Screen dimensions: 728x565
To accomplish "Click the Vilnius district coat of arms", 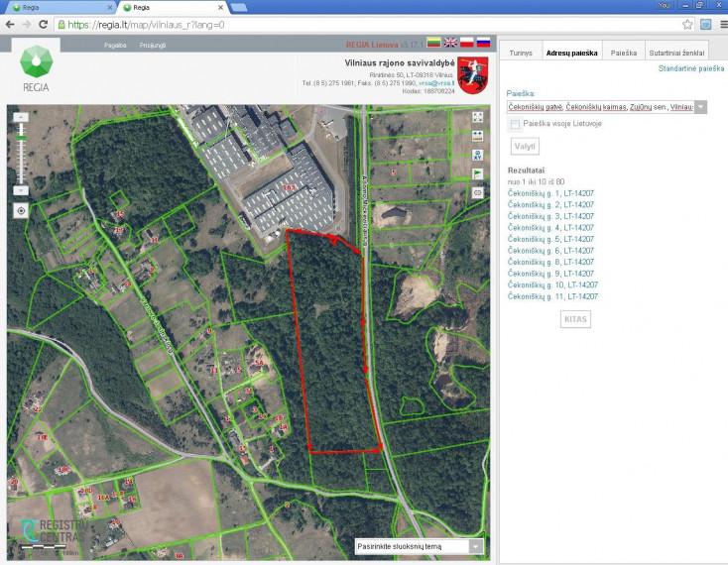I will (x=473, y=74).
